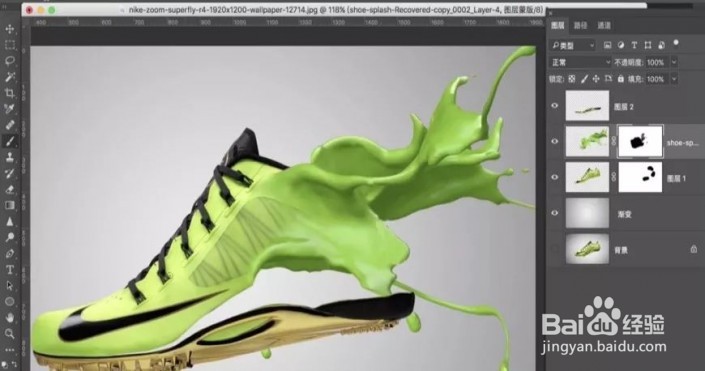Viewport: 705px width, 371px height.
Task: Expand the 填充 fill slider arrow
Action: pos(674,79)
